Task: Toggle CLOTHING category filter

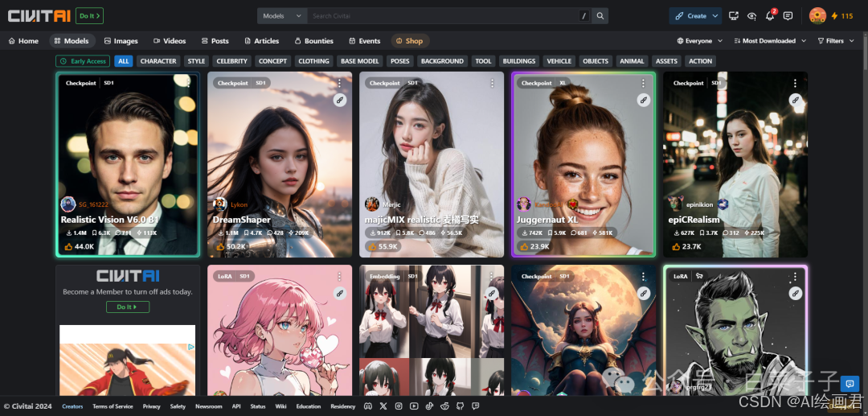Action: click(x=314, y=61)
